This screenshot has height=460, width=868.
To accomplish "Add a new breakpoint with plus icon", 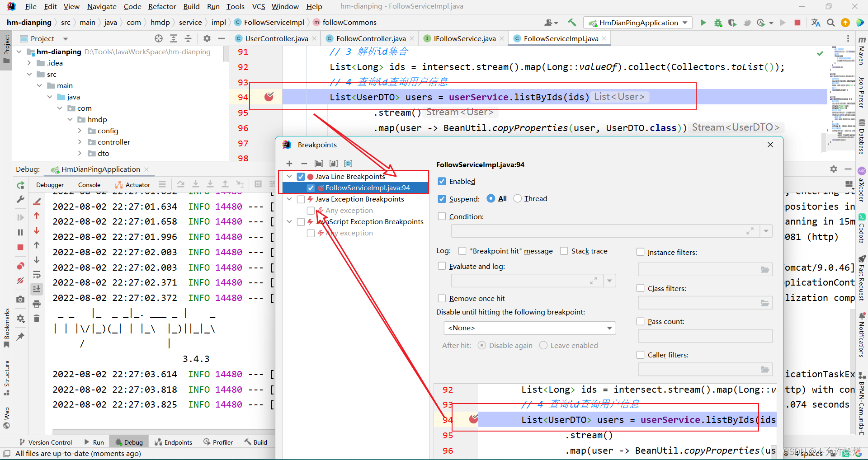I will (x=289, y=164).
